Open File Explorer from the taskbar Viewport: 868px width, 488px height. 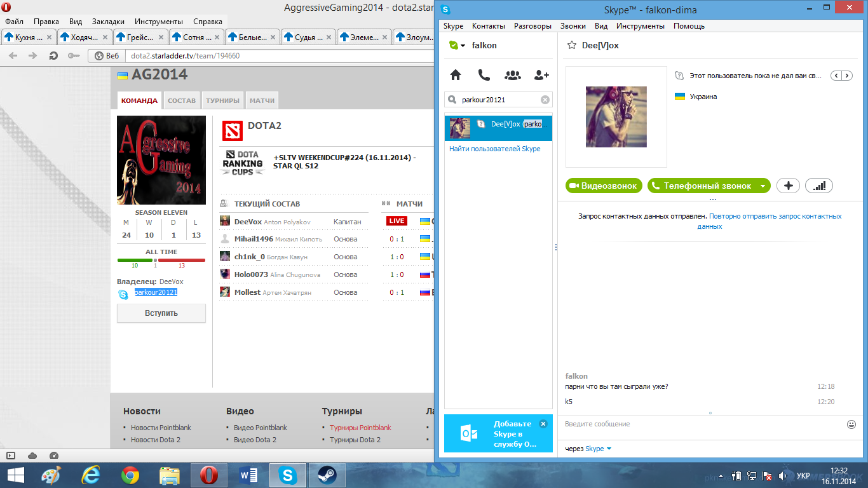coord(170,475)
